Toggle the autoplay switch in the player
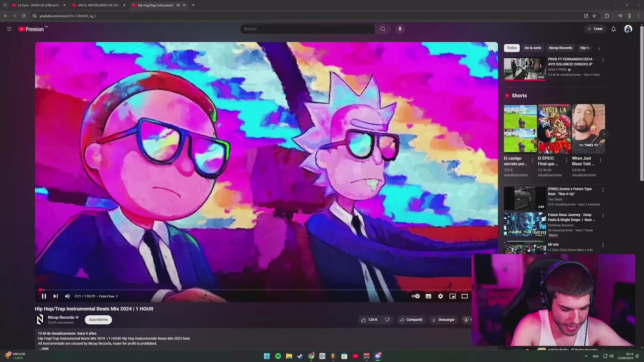 click(x=416, y=296)
